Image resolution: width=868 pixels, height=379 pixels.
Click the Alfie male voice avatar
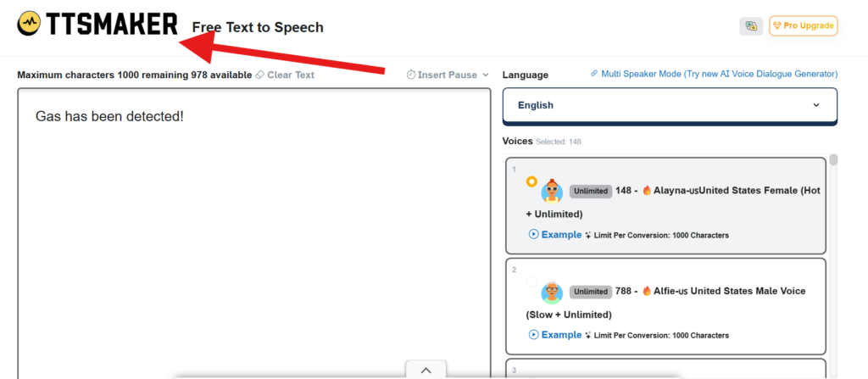[552, 292]
